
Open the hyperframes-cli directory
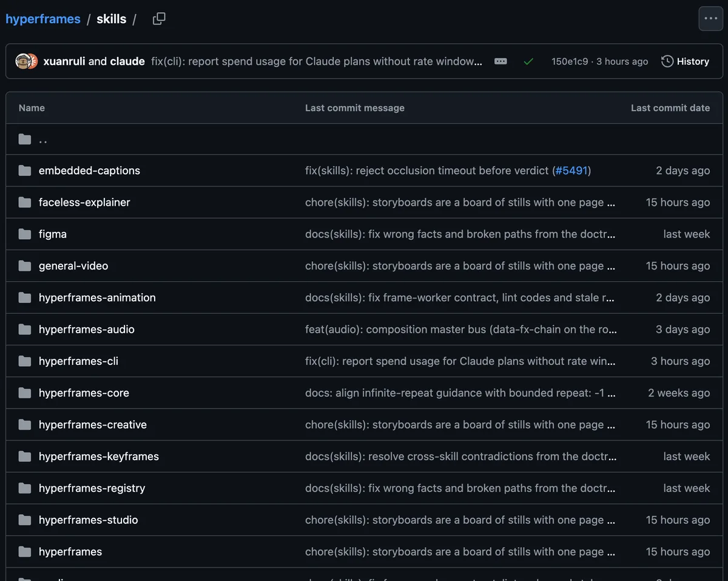pyautogui.click(x=78, y=361)
